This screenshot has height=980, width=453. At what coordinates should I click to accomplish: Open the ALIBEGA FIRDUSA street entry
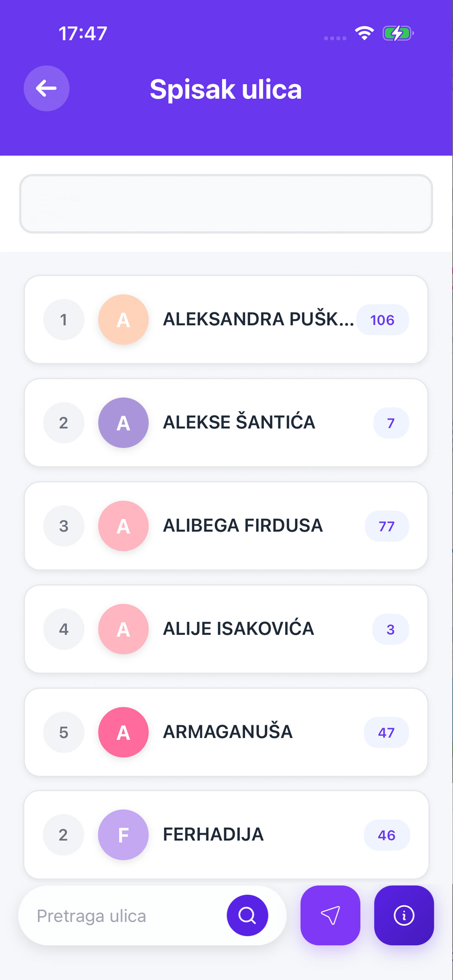pyautogui.click(x=226, y=526)
